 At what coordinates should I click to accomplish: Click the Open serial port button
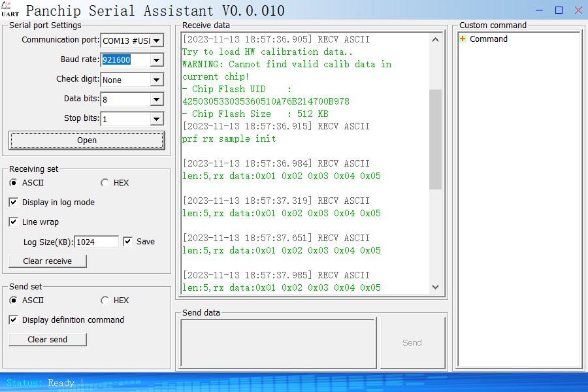pos(87,140)
